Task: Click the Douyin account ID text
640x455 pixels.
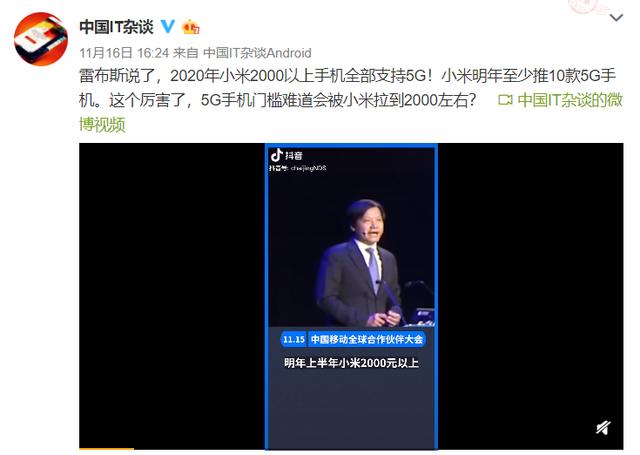Action: (298, 168)
